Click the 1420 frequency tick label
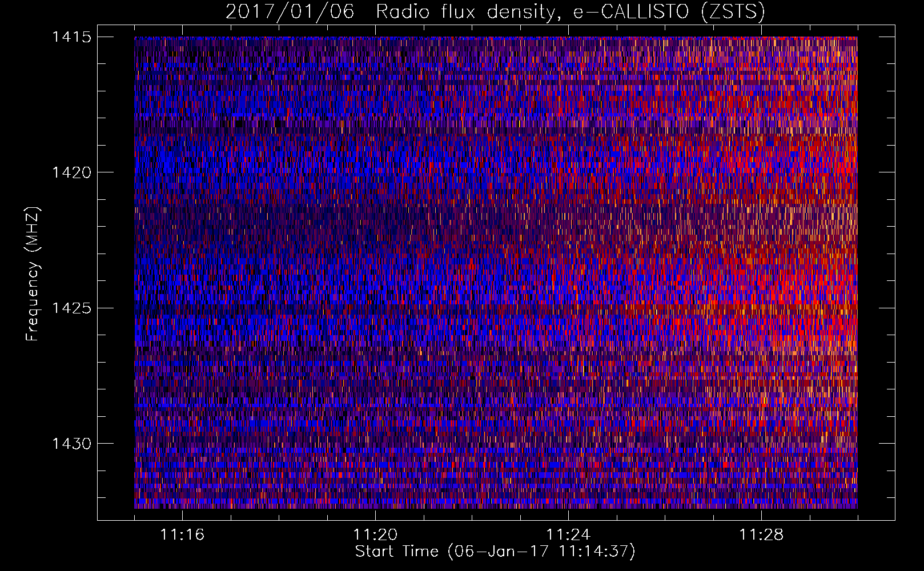This screenshot has width=924, height=571. 72,172
